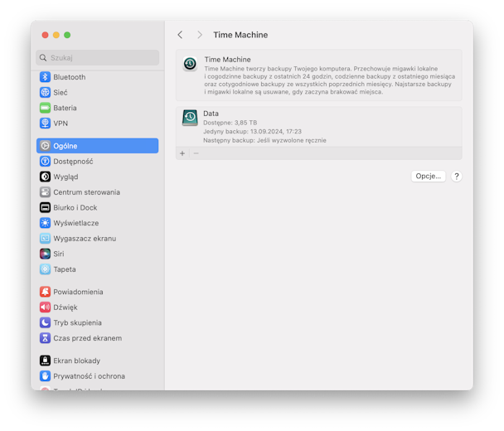Screen dimensions: 504x431
Task: Click Jedyny backup: 13.09.2024, 17:23 text
Action: 252,132
